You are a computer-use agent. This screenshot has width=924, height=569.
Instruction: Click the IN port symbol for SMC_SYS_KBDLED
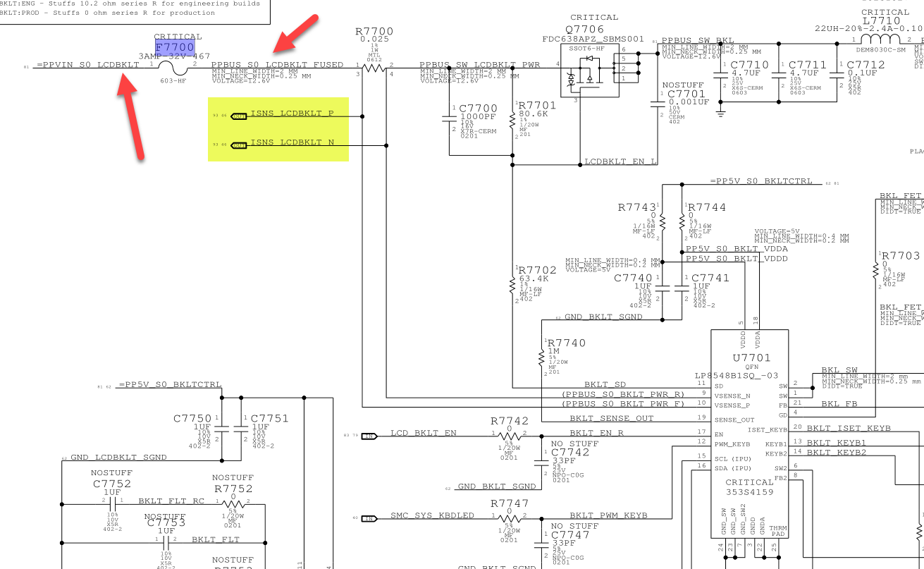(x=369, y=518)
